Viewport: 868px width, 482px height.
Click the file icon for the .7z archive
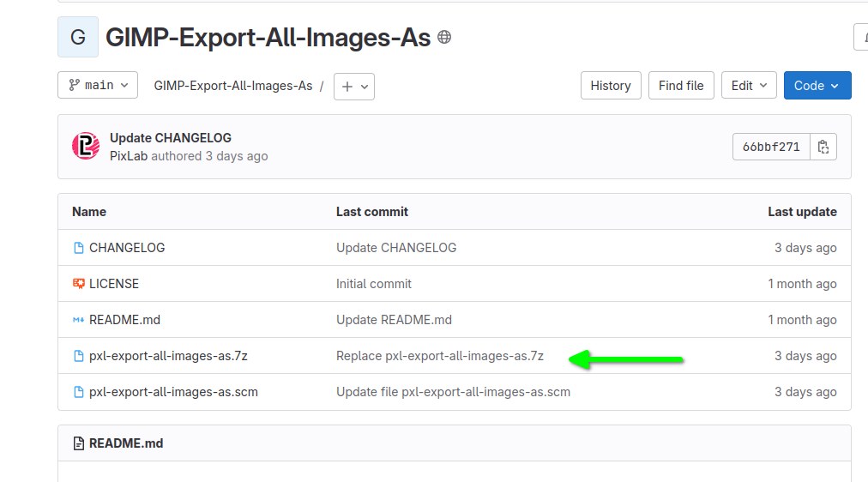79,356
